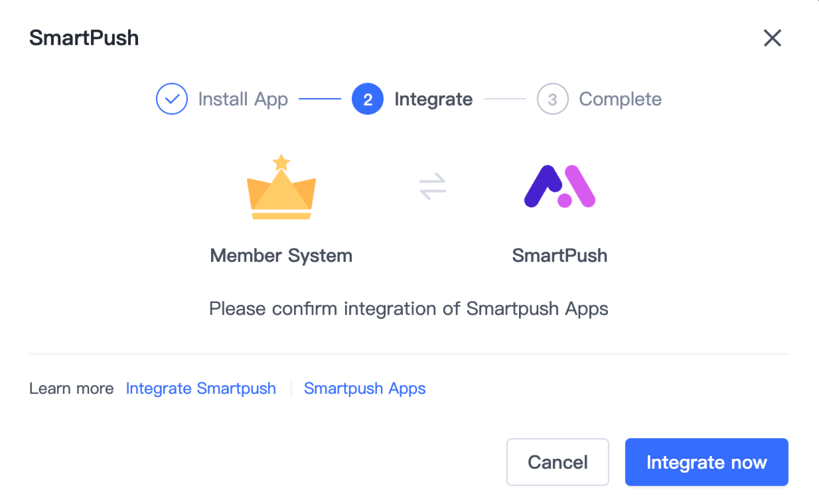Image resolution: width=819 pixels, height=504 pixels.
Task: Cancel the integration process
Action: (x=558, y=462)
